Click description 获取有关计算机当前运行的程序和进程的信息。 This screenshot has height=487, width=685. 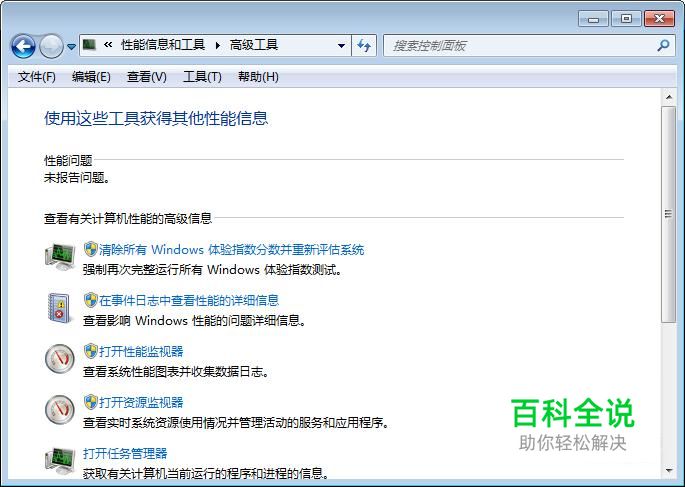tap(207, 473)
